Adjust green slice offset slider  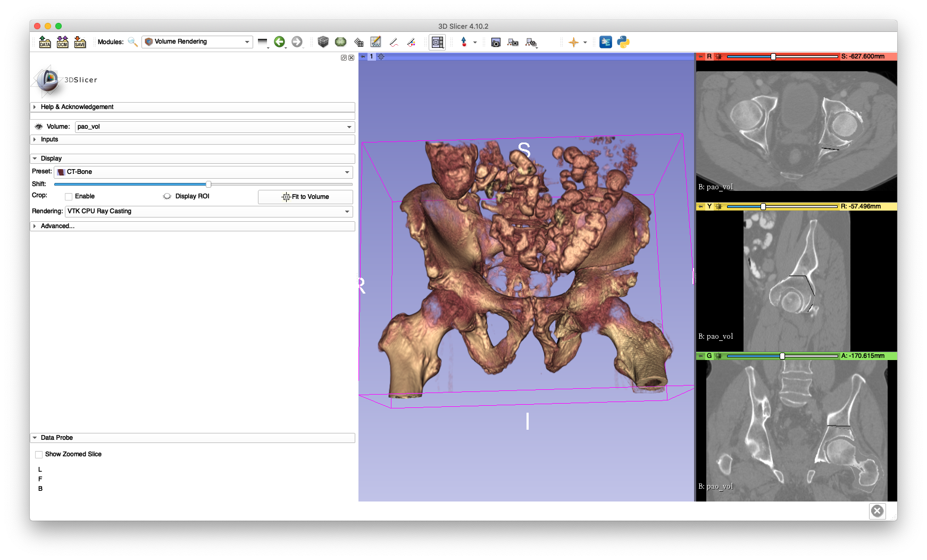pyautogui.click(x=782, y=356)
